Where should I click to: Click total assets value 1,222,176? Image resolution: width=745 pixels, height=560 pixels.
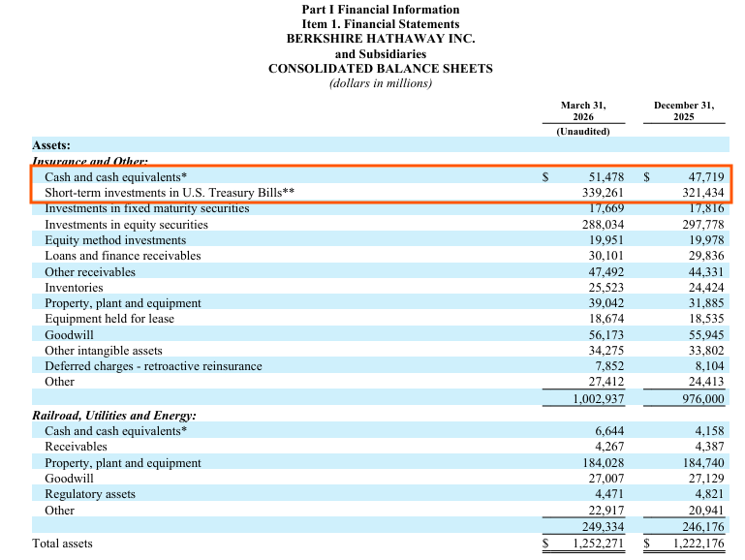698,544
